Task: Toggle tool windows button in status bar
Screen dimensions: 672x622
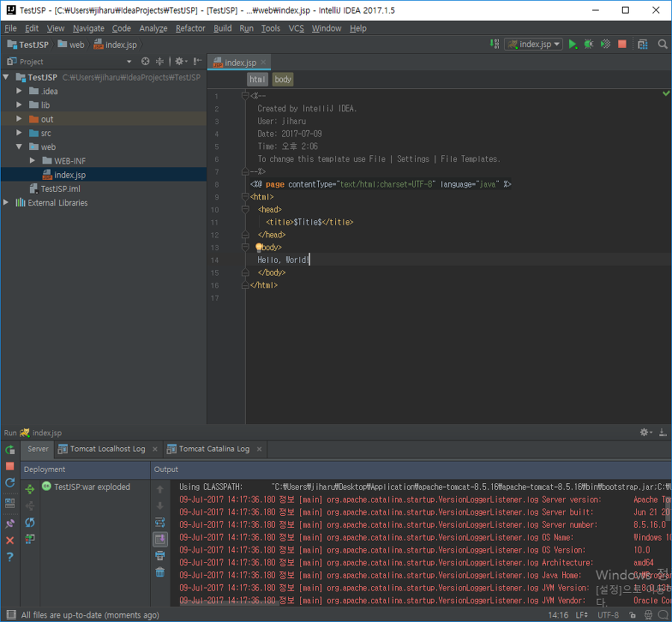Action: [11, 615]
